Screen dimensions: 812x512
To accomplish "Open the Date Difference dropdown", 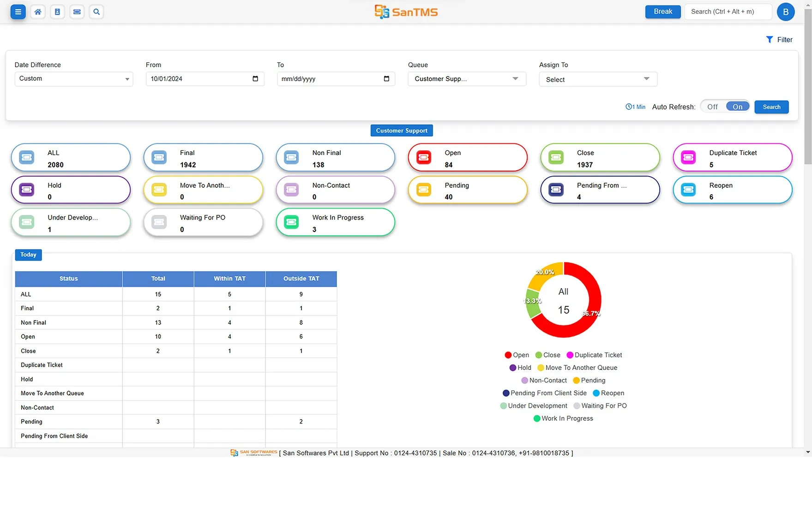I will (73, 78).
